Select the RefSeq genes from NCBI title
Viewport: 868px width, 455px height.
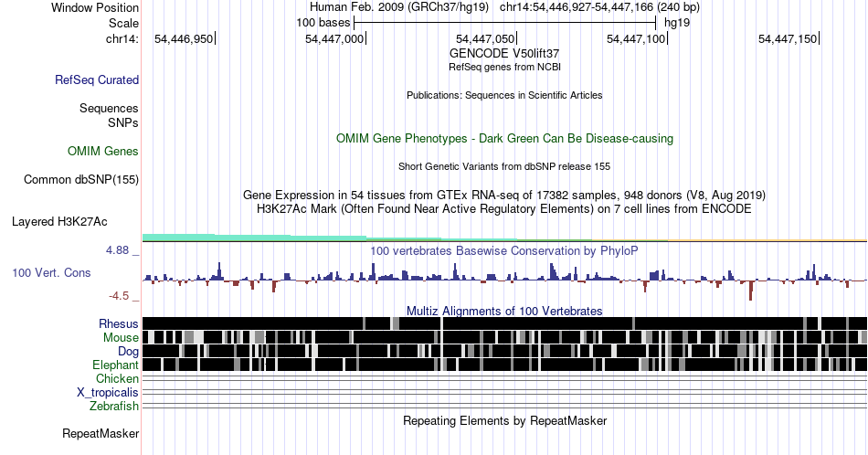point(504,67)
